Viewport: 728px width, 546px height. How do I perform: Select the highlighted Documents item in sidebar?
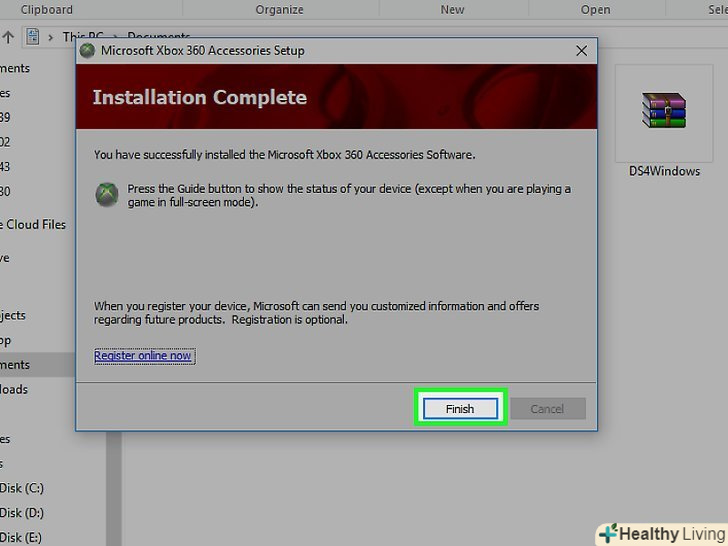(37, 364)
